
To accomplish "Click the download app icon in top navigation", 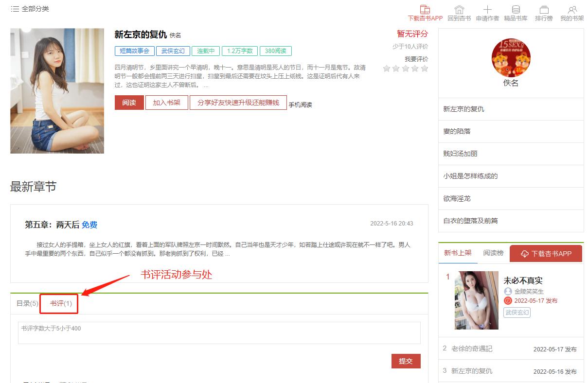I will pos(425,10).
